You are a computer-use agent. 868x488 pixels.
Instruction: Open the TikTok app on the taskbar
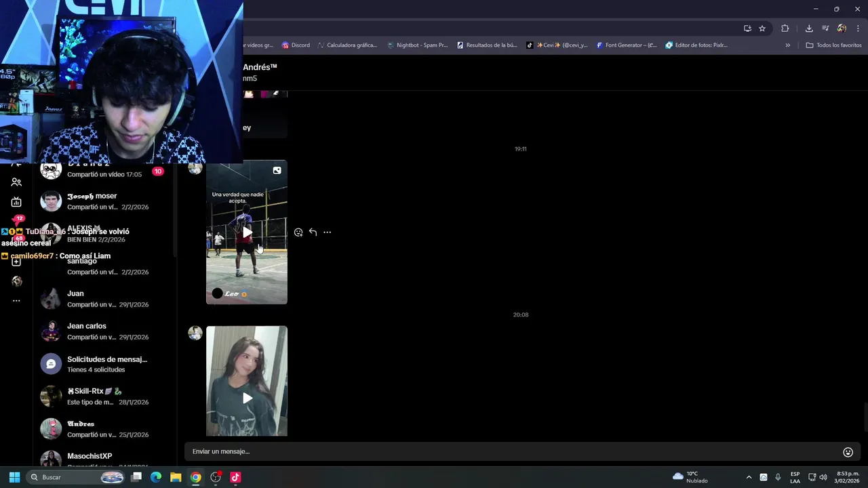pyautogui.click(x=235, y=477)
